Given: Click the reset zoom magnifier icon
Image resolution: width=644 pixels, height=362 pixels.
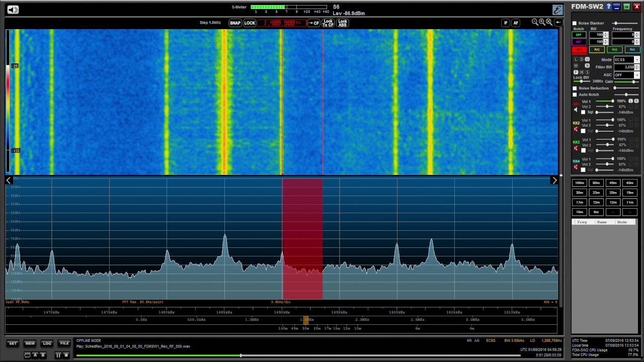Looking at the screenshot, I should pos(549,22).
